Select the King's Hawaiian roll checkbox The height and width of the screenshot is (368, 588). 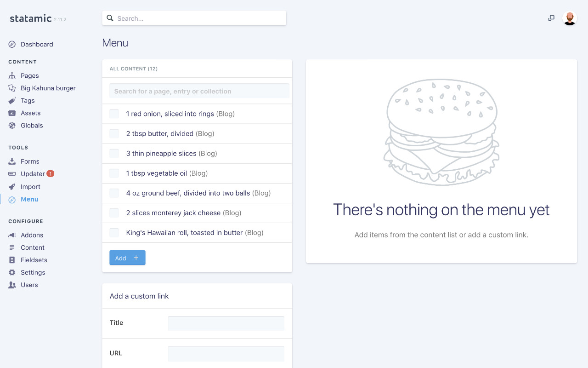(x=114, y=232)
